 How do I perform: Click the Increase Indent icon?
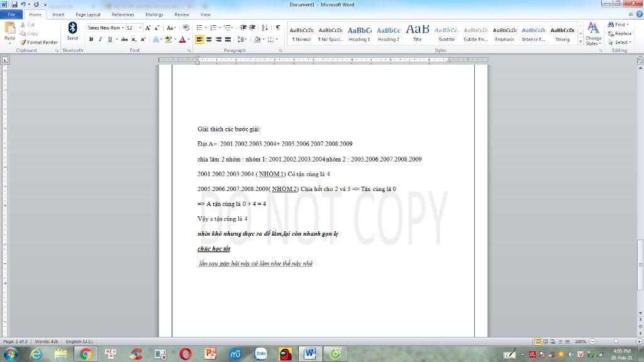(x=252, y=28)
